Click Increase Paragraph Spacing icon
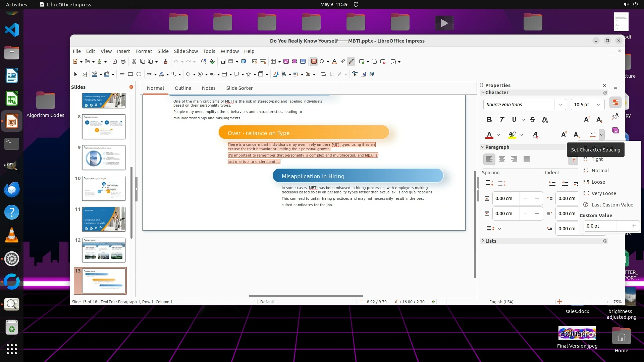Image resolution: width=644 pixels, height=362 pixels. (489, 183)
